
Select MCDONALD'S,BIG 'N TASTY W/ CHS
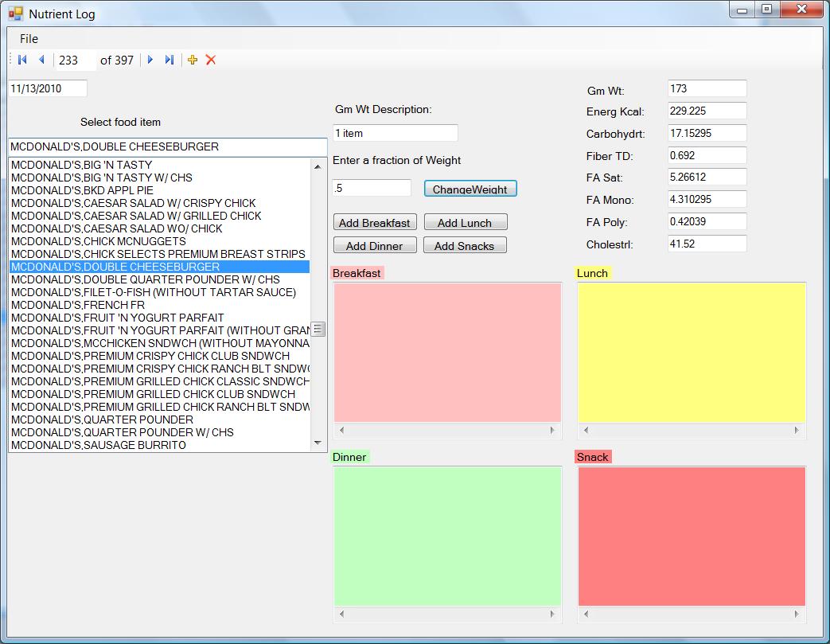160,178
